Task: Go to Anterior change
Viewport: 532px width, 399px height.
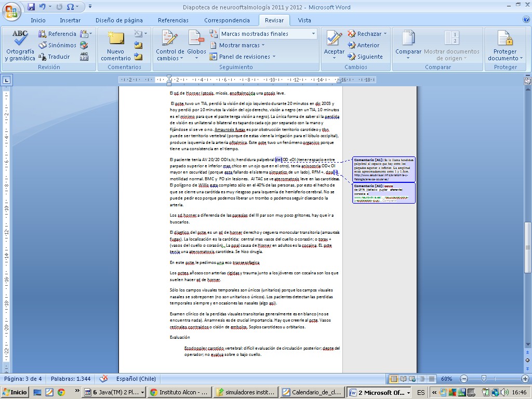Action: pos(364,45)
